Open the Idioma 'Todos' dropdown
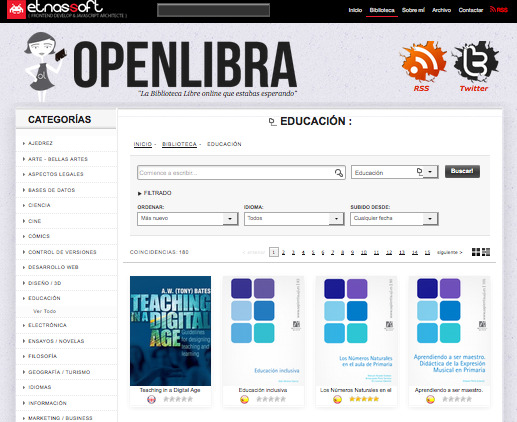The width and height of the screenshot is (517, 422). click(294, 219)
